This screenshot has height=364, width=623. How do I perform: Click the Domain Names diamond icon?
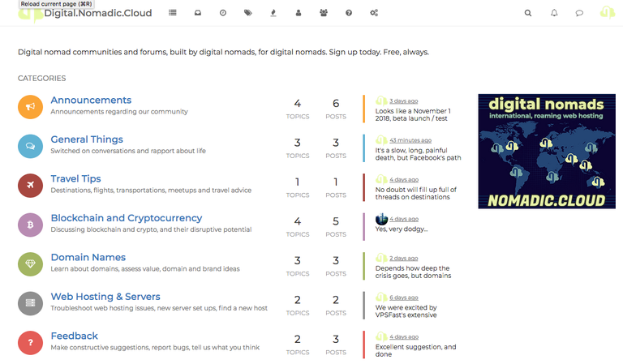[30, 264]
